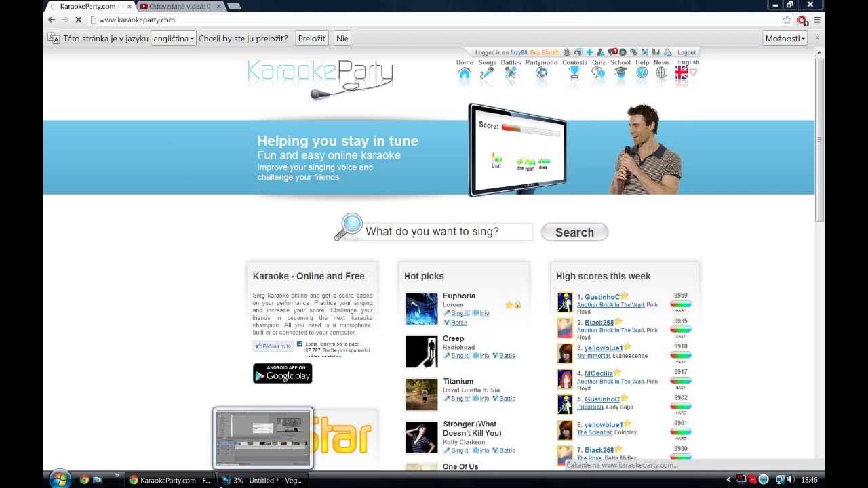868x488 pixels.
Task: Click the messages icon with red notification badge
Action: (612, 52)
